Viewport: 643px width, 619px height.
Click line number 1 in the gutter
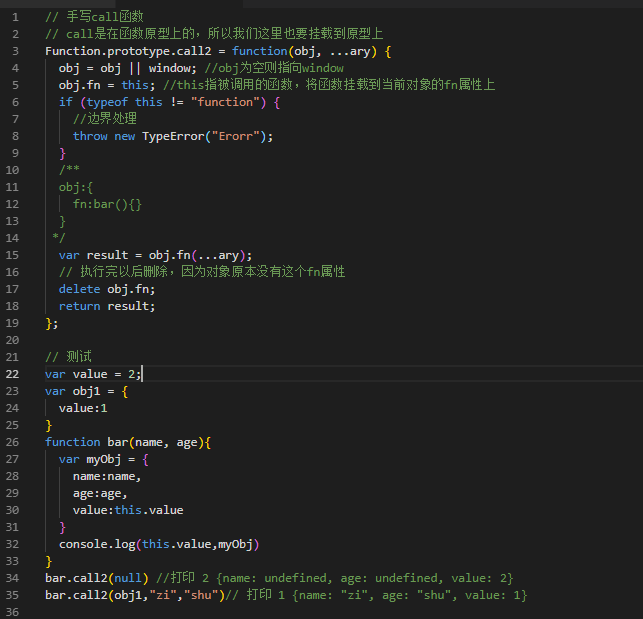[x=15, y=17]
